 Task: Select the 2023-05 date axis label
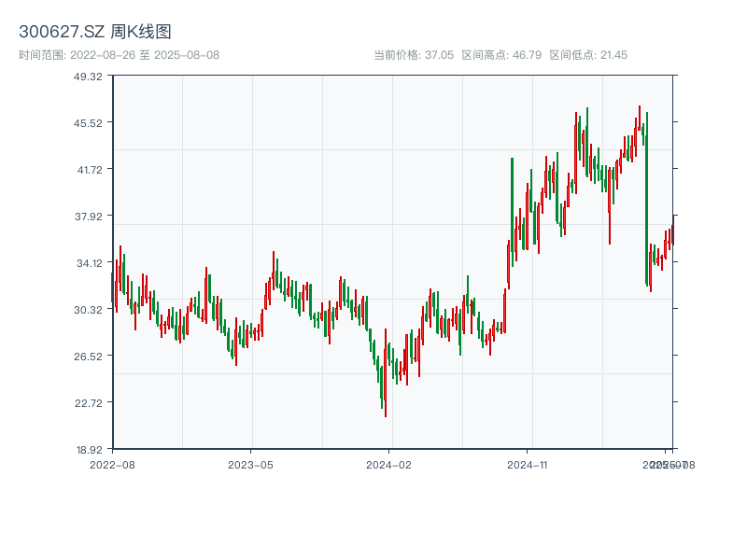pos(251,464)
